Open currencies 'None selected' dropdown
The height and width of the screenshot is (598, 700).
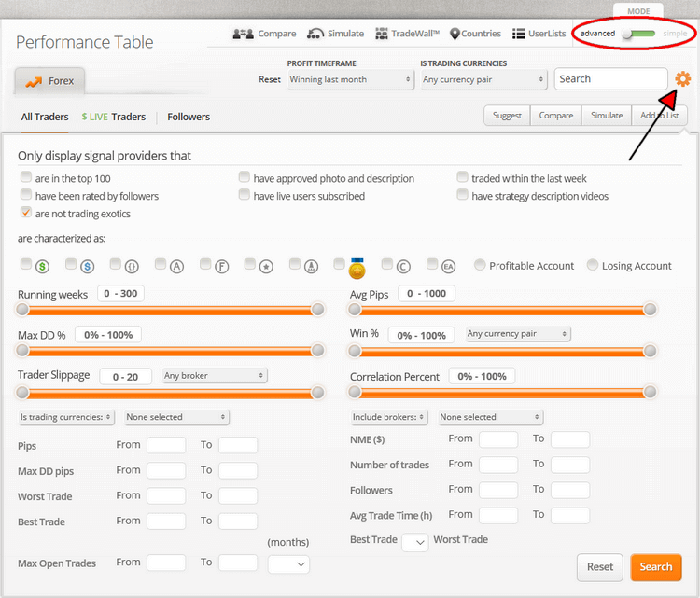(x=176, y=417)
